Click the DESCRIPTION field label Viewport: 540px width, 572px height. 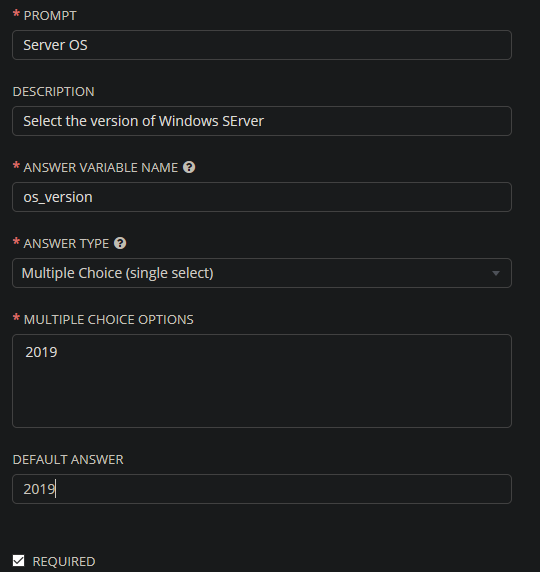[54, 92]
